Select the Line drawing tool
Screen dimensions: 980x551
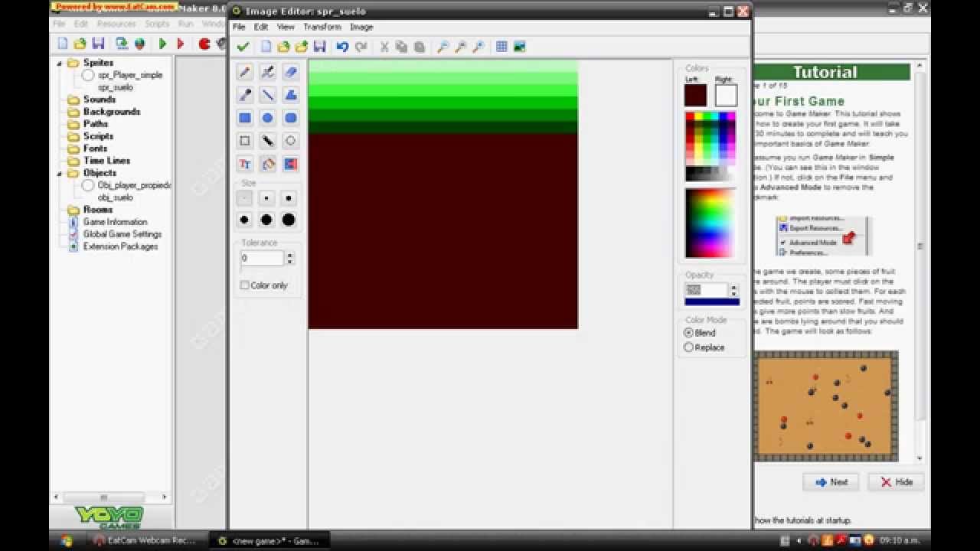click(268, 95)
